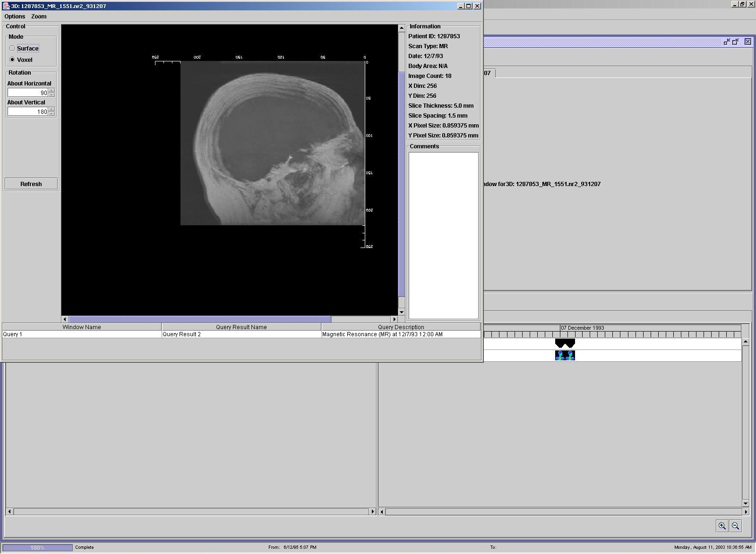Click the Image Count: 18 text

tap(430, 76)
